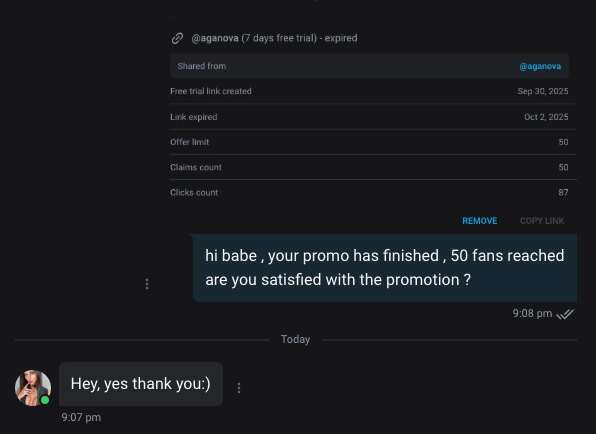Click the green online status dot
The width and height of the screenshot is (596, 434).
pyautogui.click(x=45, y=400)
